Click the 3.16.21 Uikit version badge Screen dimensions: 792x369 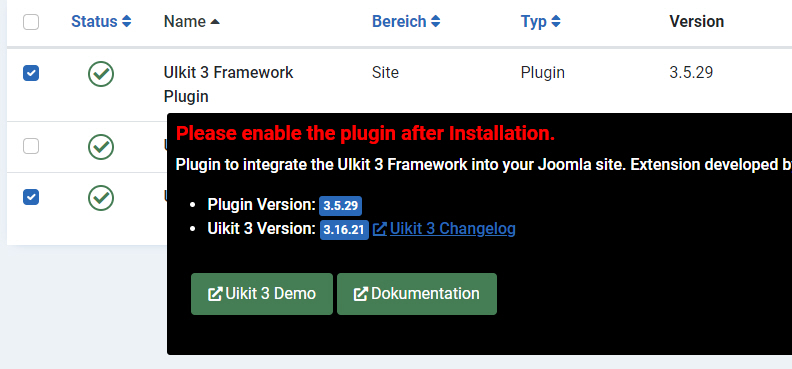click(344, 230)
